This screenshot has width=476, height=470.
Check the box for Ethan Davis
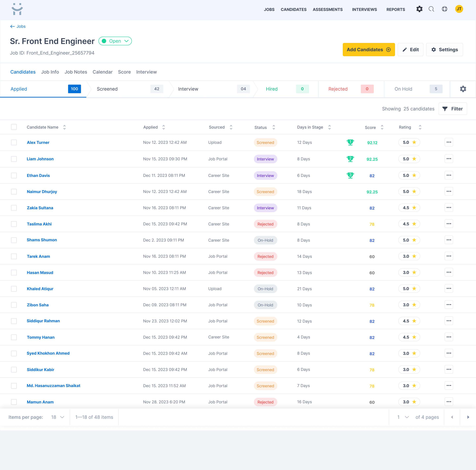point(14,175)
